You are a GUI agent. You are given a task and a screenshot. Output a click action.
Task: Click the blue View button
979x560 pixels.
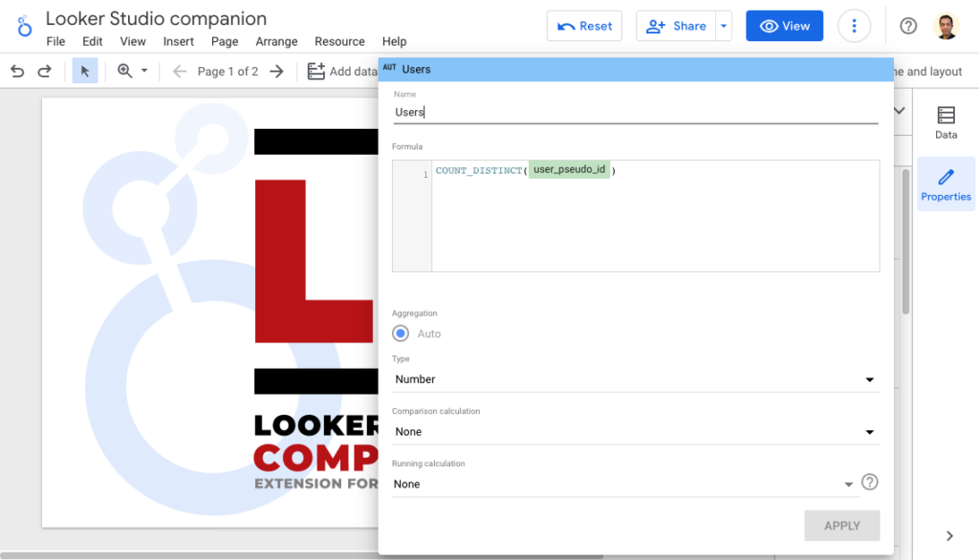click(x=784, y=26)
